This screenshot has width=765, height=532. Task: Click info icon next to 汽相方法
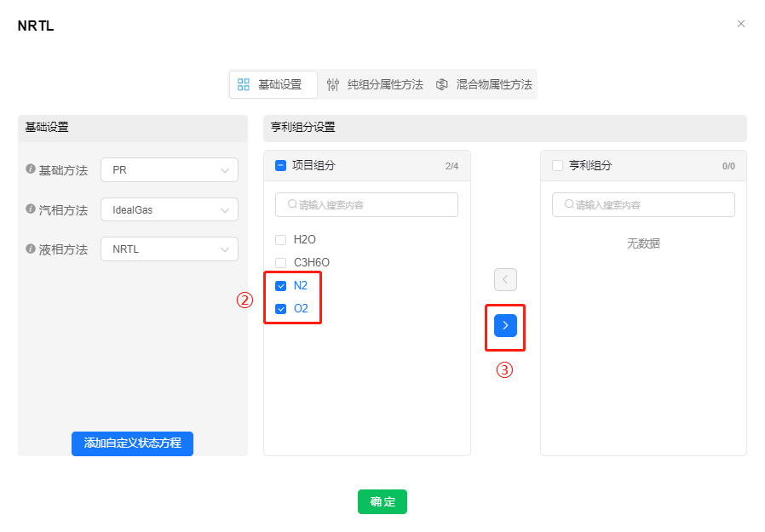click(31, 209)
